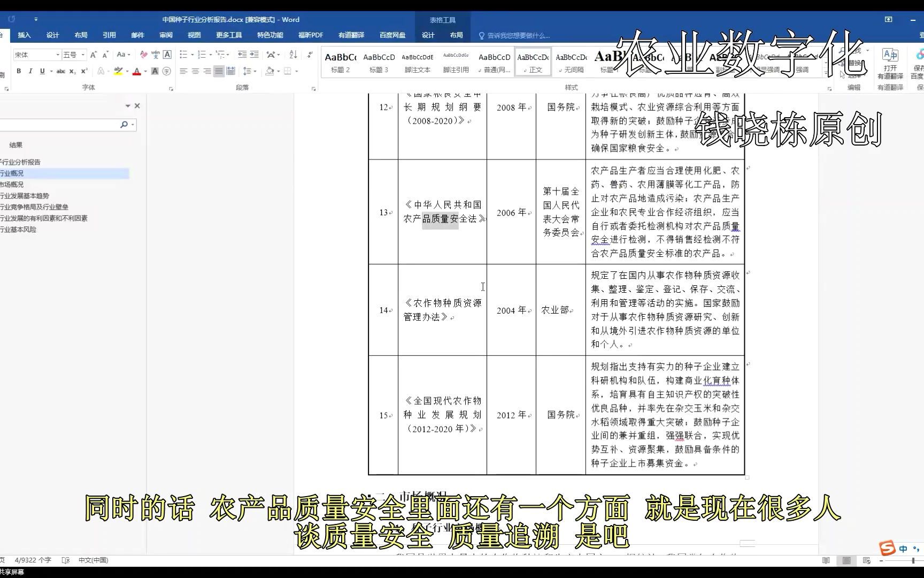This screenshot has height=578, width=924.
Task: Align paragraph text to the left
Action: tap(183, 71)
